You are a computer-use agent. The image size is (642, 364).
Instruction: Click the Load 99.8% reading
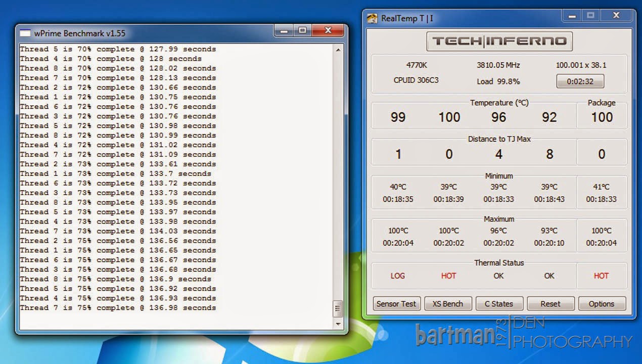(x=498, y=81)
